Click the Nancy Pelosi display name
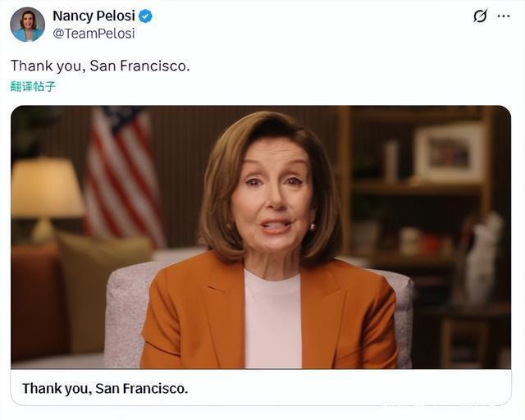 coord(94,16)
